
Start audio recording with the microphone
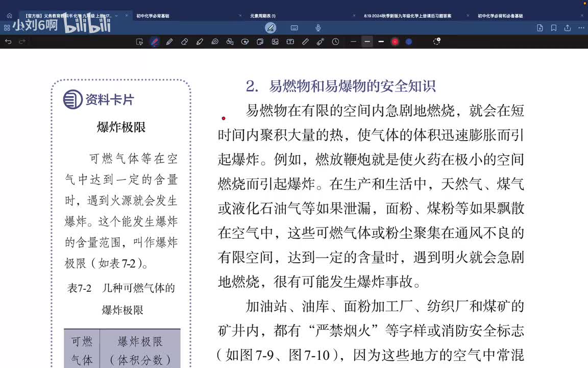pos(318,28)
